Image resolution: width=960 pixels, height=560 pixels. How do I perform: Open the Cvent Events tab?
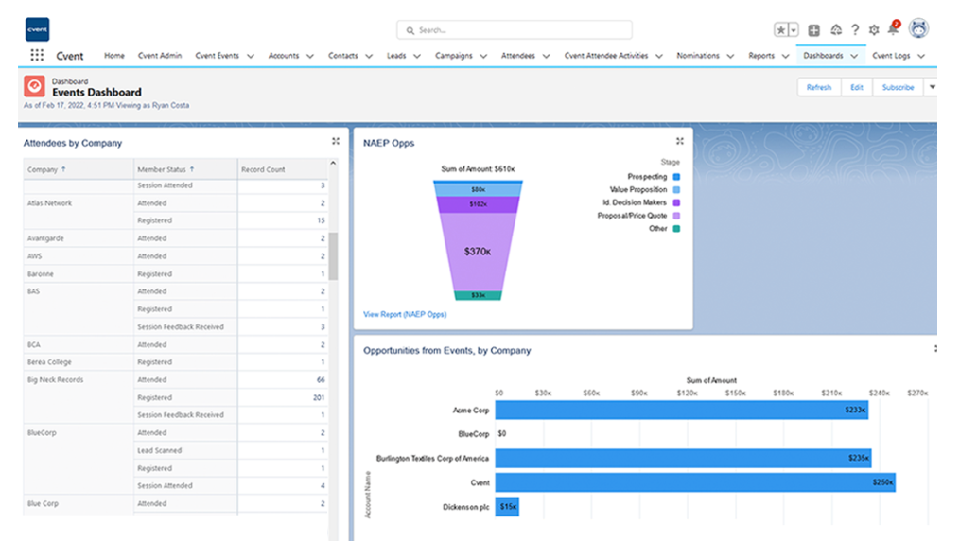[x=217, y=55]
